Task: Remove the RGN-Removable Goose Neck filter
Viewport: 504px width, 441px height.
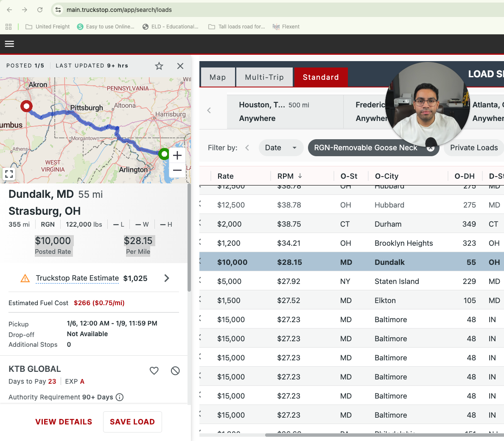Action: pos(430,148)
